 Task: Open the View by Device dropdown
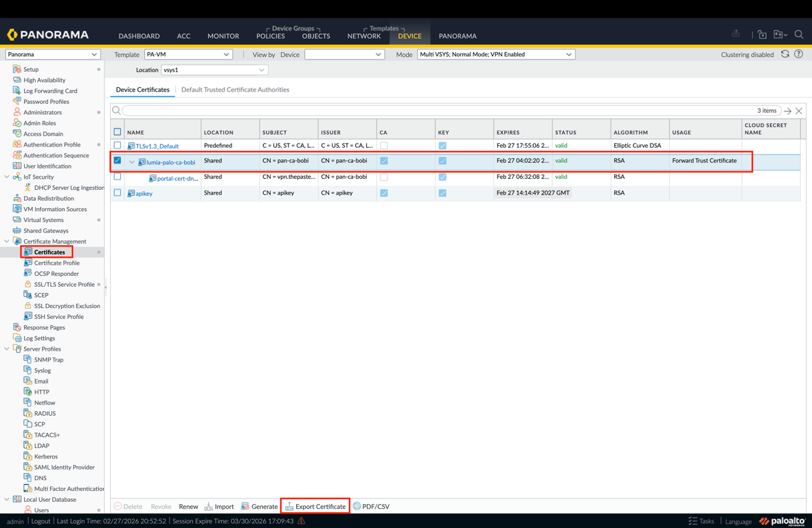344,54
